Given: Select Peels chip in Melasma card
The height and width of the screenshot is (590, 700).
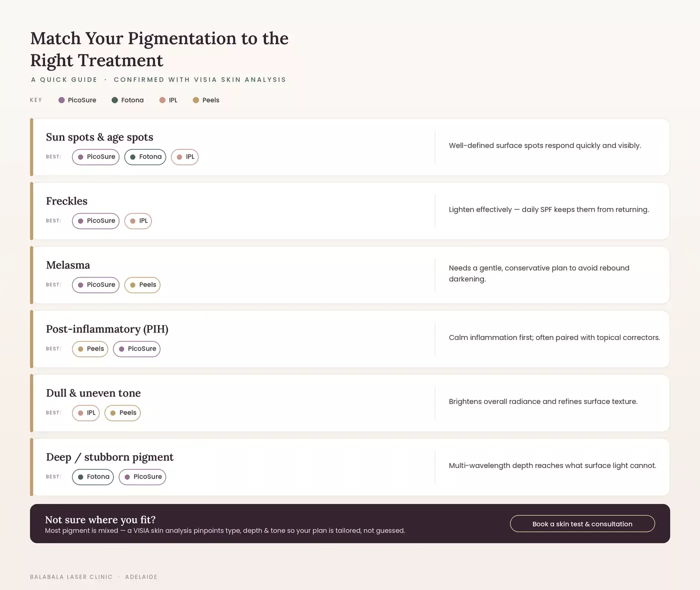Looking at the screenshot, I should point(142,285).
